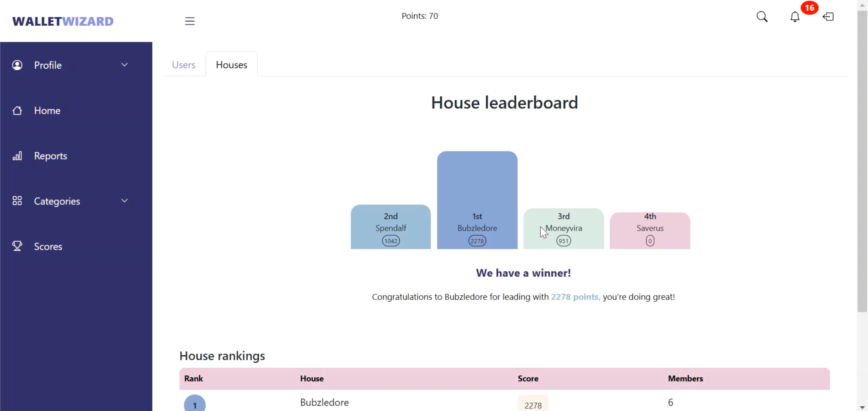Click the 4th place Saverus podium card
This screenshot has height=411, width=868.
(650, 230)
